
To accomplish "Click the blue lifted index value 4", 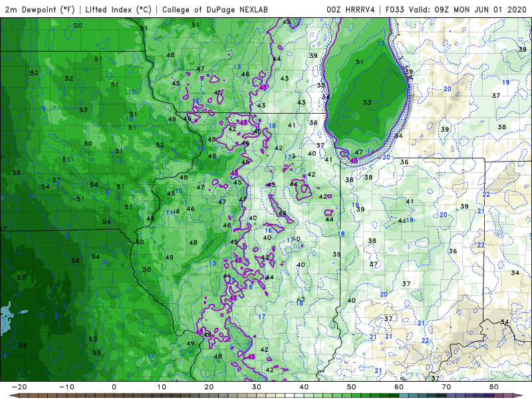I will pos(5,355).
